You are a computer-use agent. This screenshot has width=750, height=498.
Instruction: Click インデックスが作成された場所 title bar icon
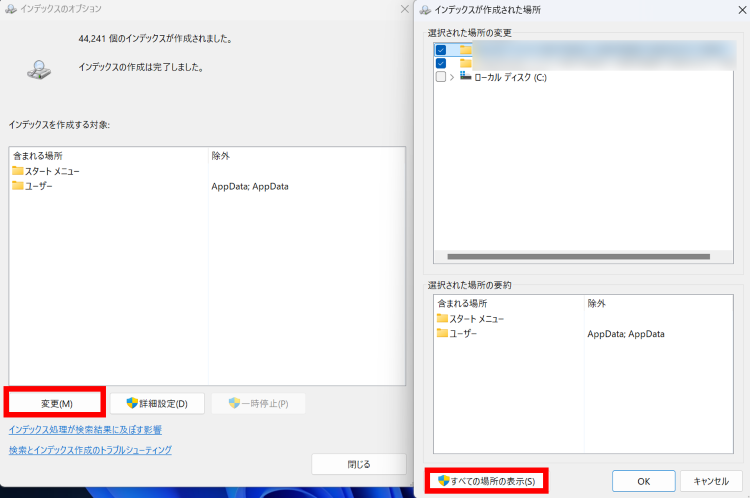click(x=425, y=10)
